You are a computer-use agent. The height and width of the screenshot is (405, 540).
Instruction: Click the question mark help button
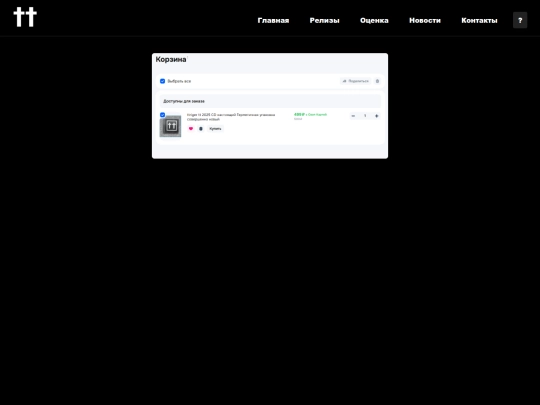tap(520, 20)
